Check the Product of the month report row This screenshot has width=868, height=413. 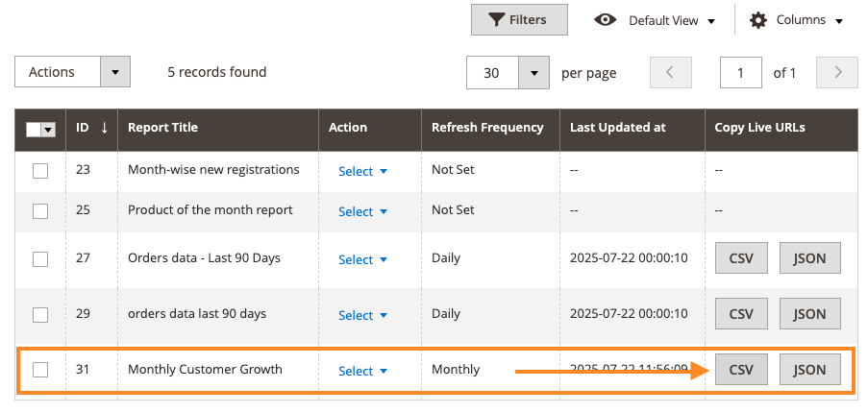(39, 211)
